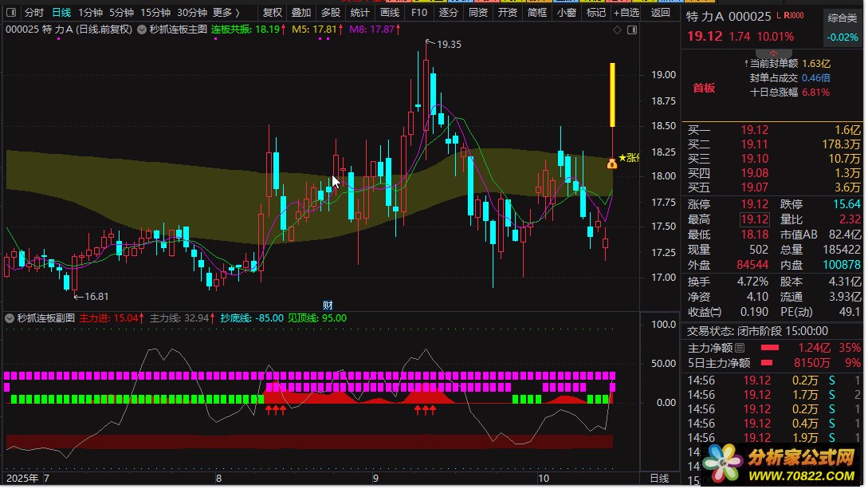
Task: Switch to 分时 intraday view
Action: [33, 12]
